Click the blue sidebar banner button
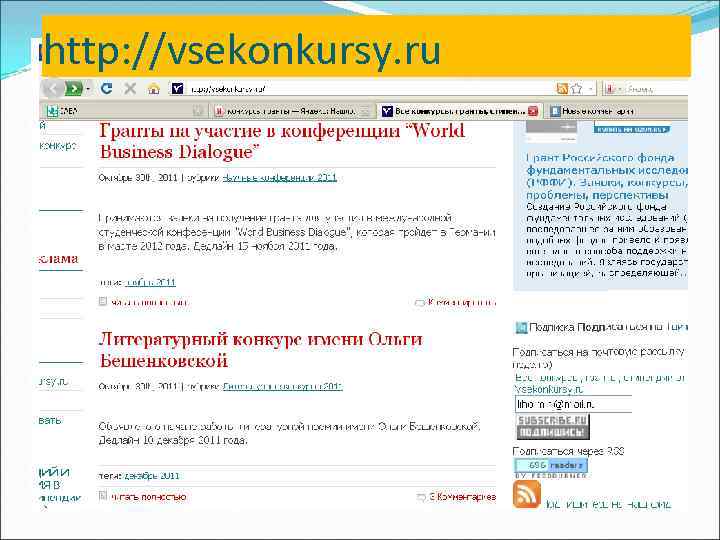The height and width of the screenshot is (540, 720). [x=631, y=129]
